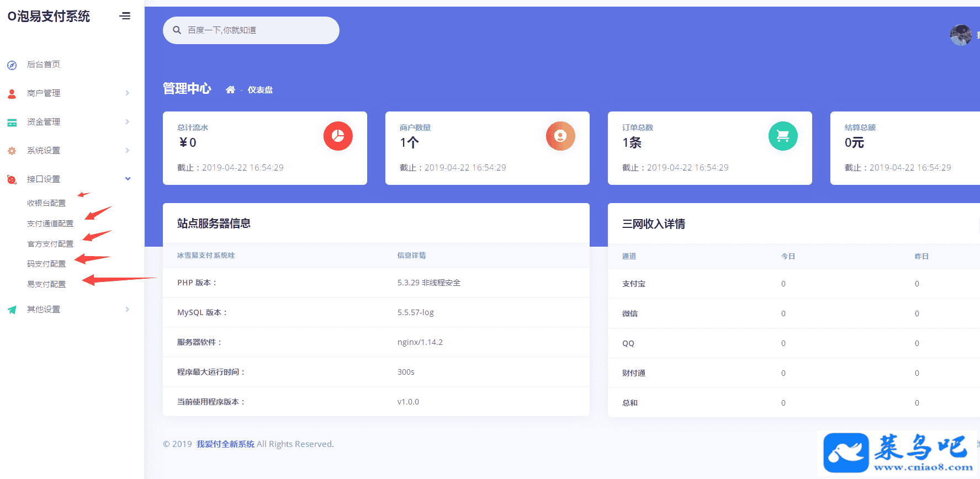Screen dimensions: 980x479
Task: Open the user avatar in the header
Action: pyautogui.click(x=961, y=35)
